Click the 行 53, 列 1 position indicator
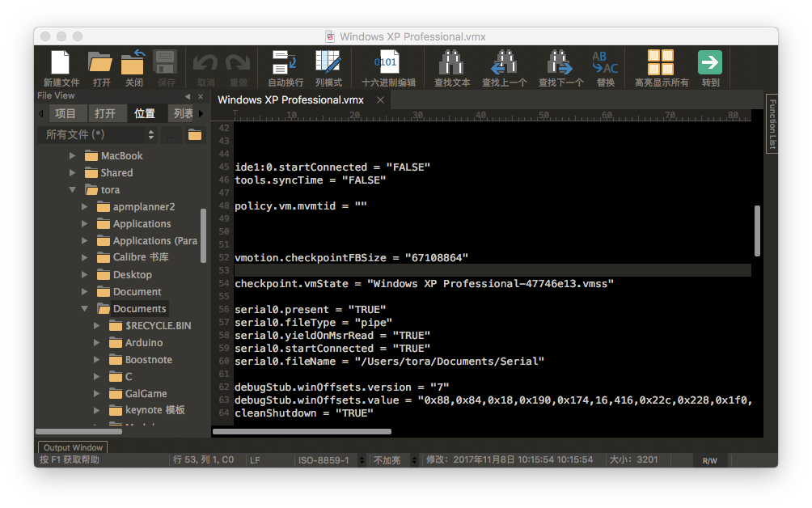812x508 pixels. (204, 459)
